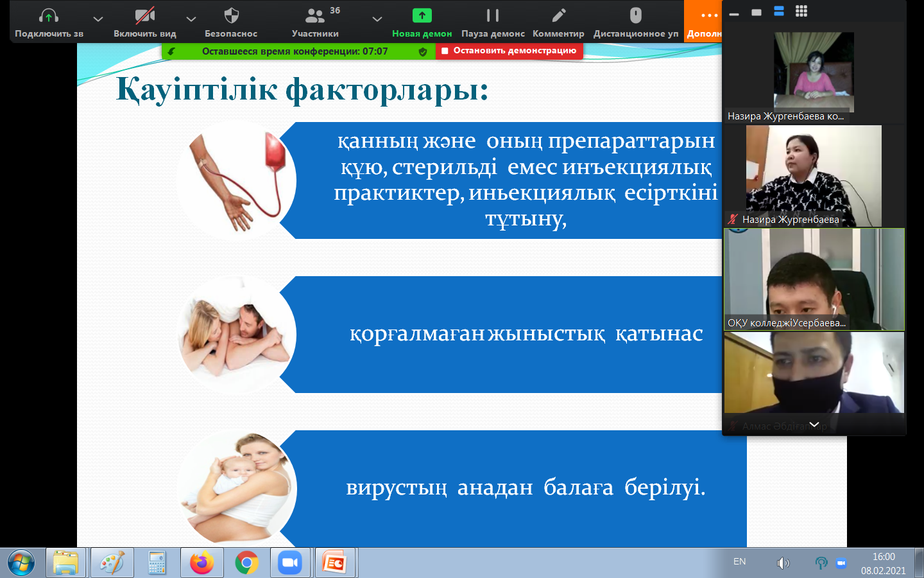Pause the screen share

(492, 17)
